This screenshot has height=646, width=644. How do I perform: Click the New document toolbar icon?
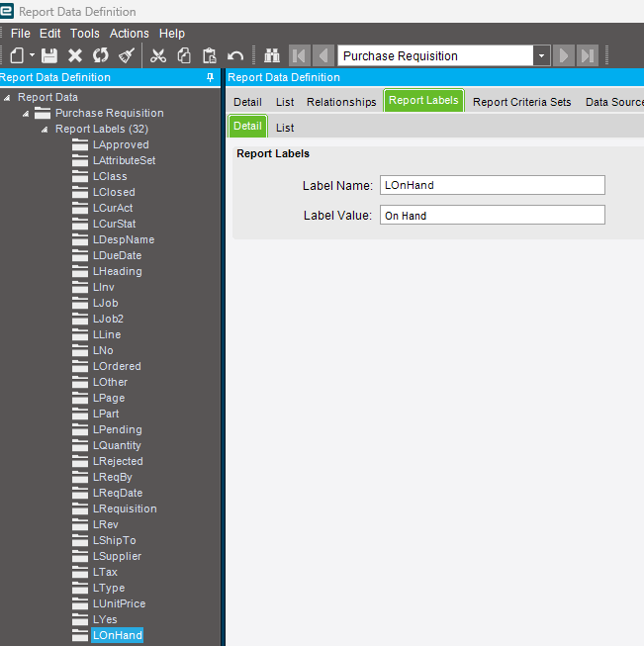pyautogui.click(x=17, y=55)
